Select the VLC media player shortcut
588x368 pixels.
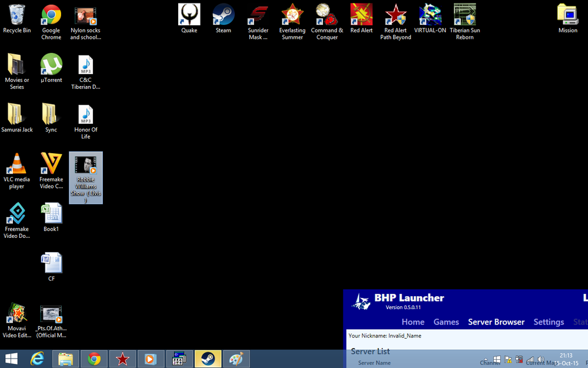(x=17, y=171)
